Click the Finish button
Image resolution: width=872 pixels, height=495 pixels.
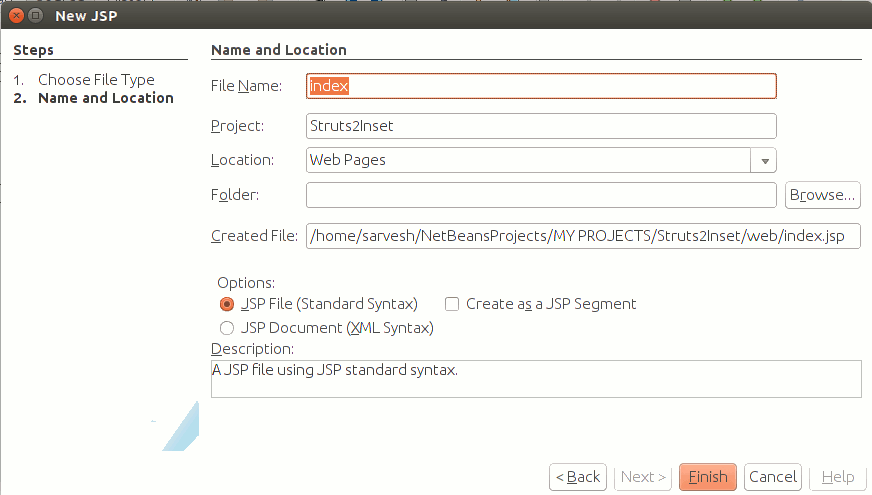pos(708,477)
